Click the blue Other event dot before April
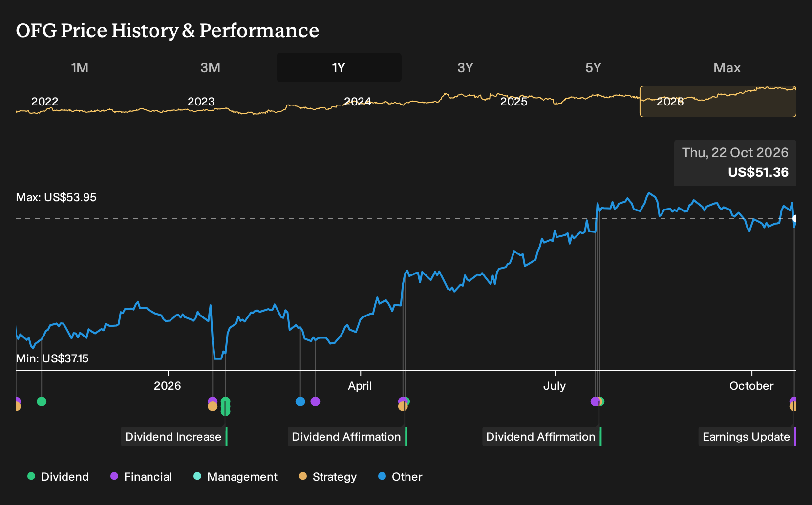 300,401
